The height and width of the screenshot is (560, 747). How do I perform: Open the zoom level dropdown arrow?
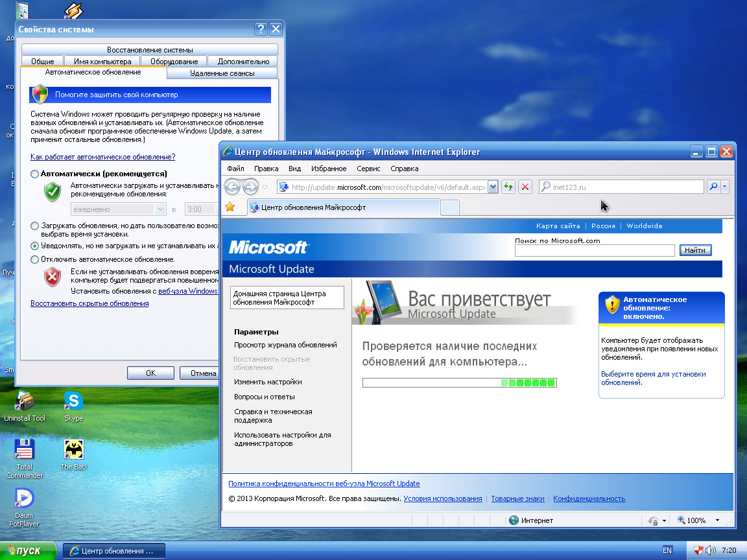pyautogui.click(x=717, y=520)
